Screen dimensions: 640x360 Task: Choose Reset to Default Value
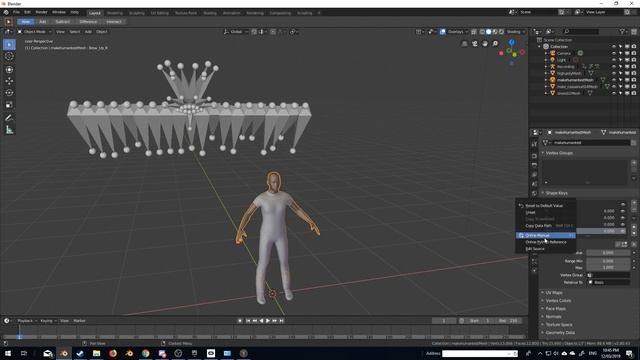tap(546, 206)
